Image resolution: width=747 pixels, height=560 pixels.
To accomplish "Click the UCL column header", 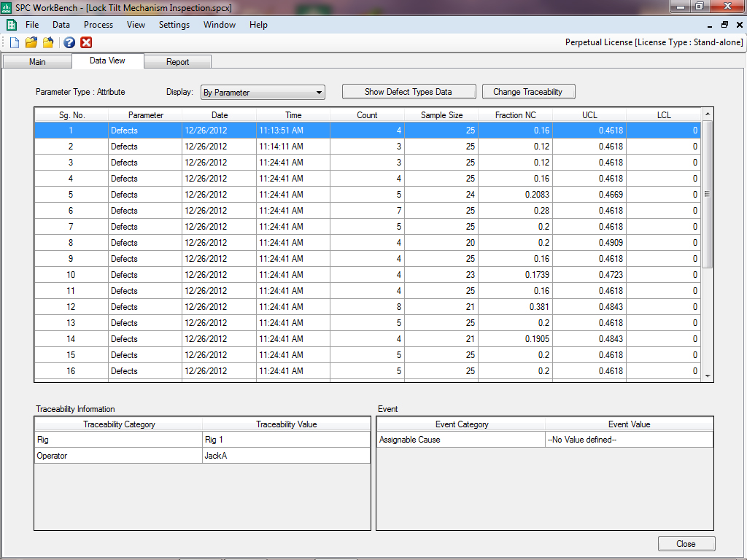I will tap(589, 115).
